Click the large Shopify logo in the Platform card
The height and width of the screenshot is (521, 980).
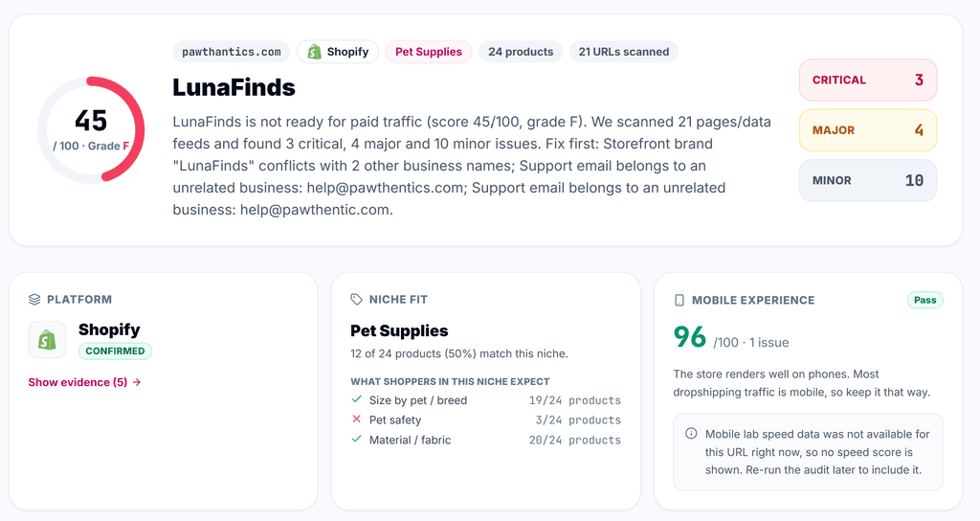[47, 340]
